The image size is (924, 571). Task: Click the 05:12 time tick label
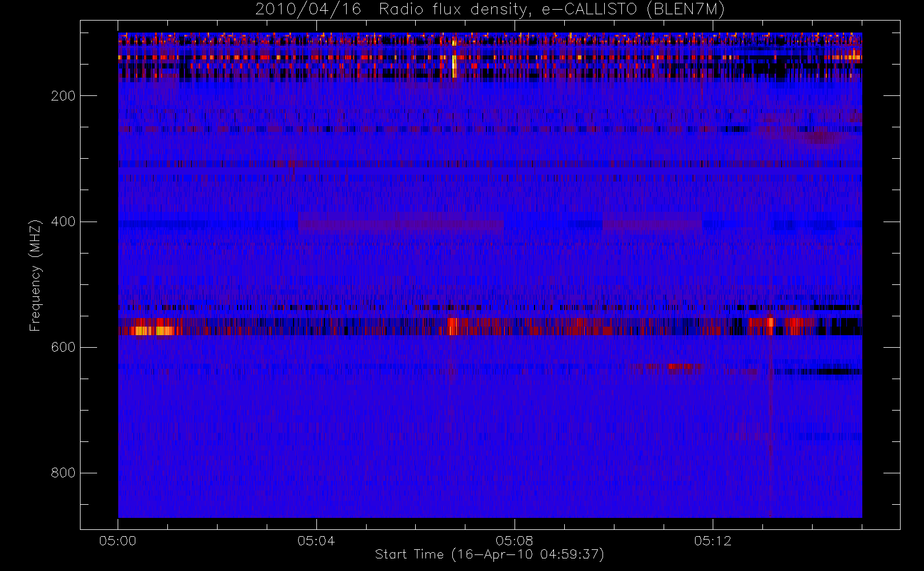coord(712,541)
